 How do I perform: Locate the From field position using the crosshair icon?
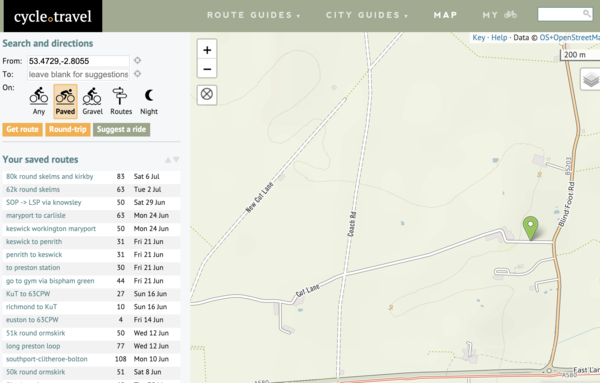pyautogui.click(x=137, y=60)
